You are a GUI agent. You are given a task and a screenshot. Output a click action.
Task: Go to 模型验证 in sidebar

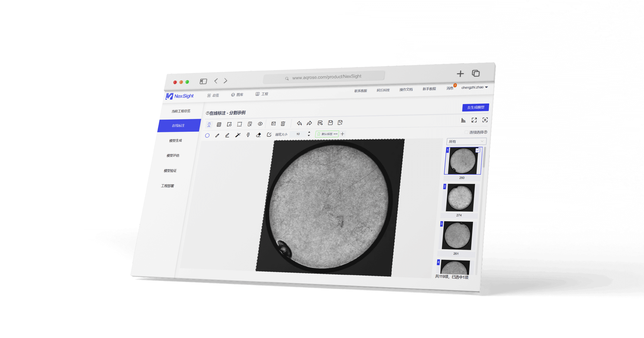(x=170, y=171)
